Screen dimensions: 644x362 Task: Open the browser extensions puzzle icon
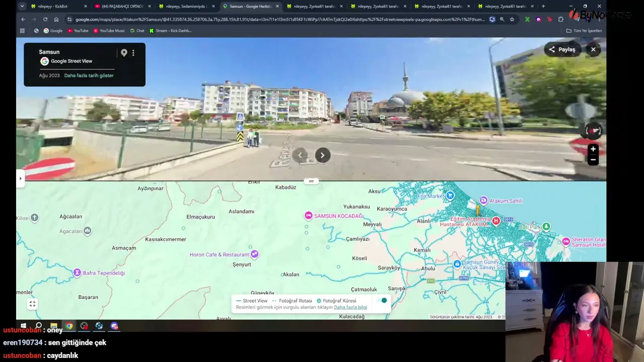560,20
